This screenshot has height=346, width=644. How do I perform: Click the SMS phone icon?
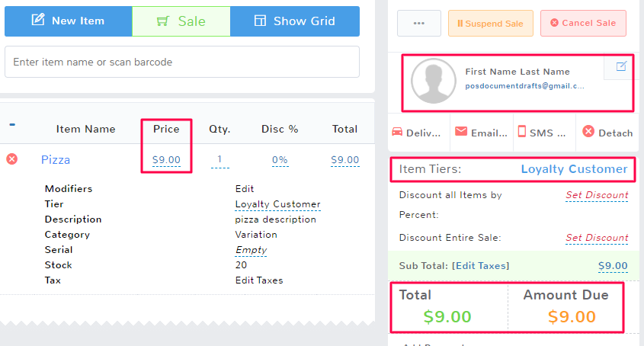pos(522,131)
